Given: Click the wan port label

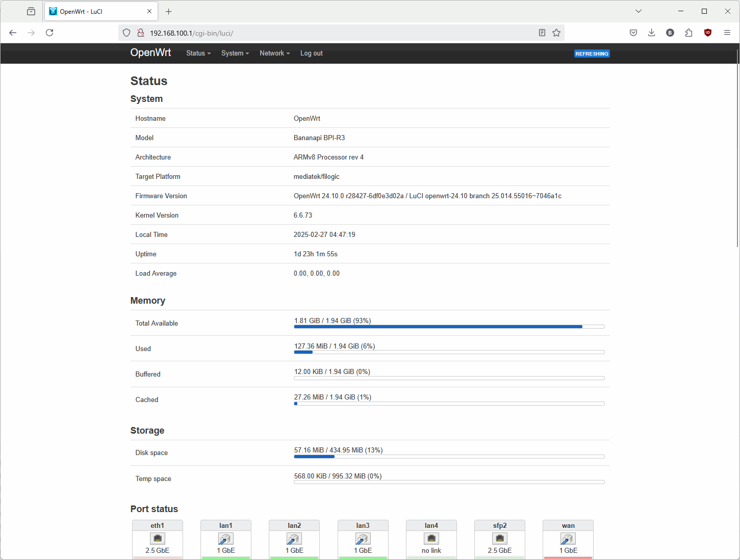Looking at the screenshot, I should (x=568, y=525).
